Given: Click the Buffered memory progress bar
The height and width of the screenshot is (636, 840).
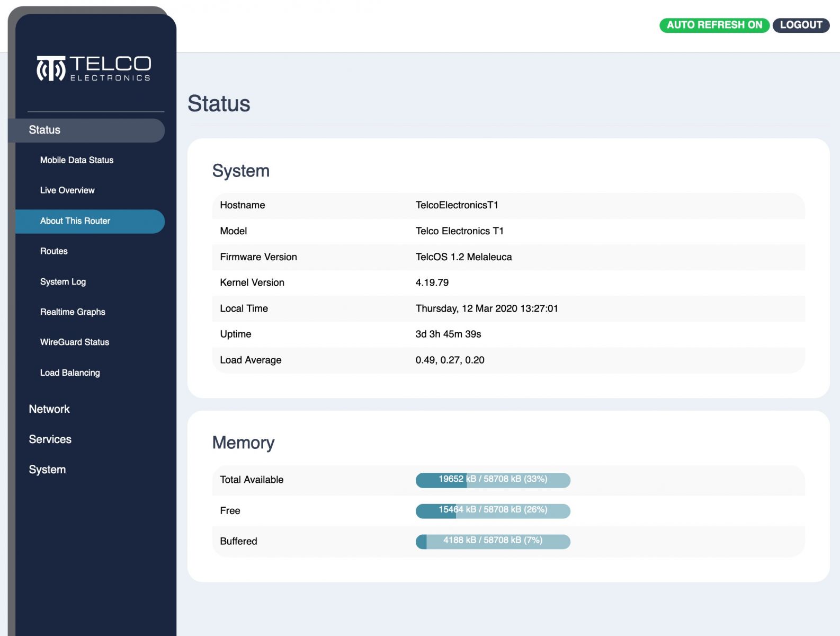Looking at the screenshot, I should point(493,541).
